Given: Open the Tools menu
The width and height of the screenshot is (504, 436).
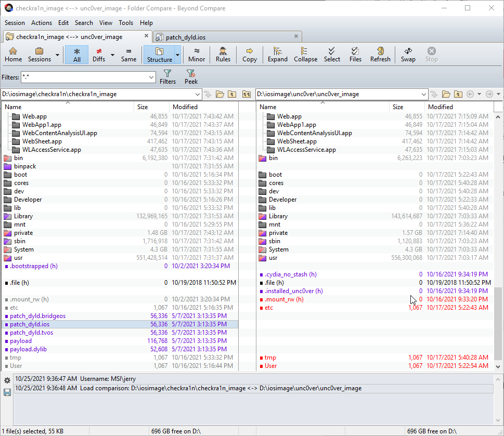Looking at the screenshot, I should pyautogui.click(x=126, y=23).
